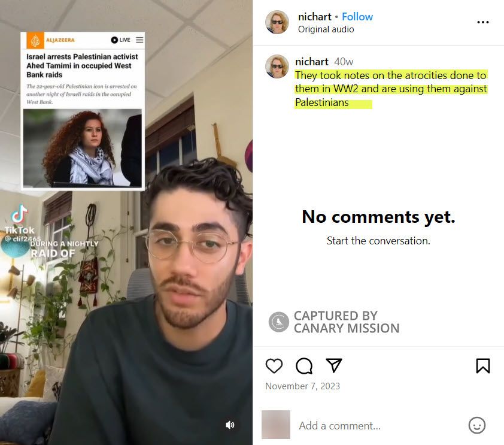504x445 pixels.
Task: Click the caption avatar thumbnail
Action: point(277,66)
